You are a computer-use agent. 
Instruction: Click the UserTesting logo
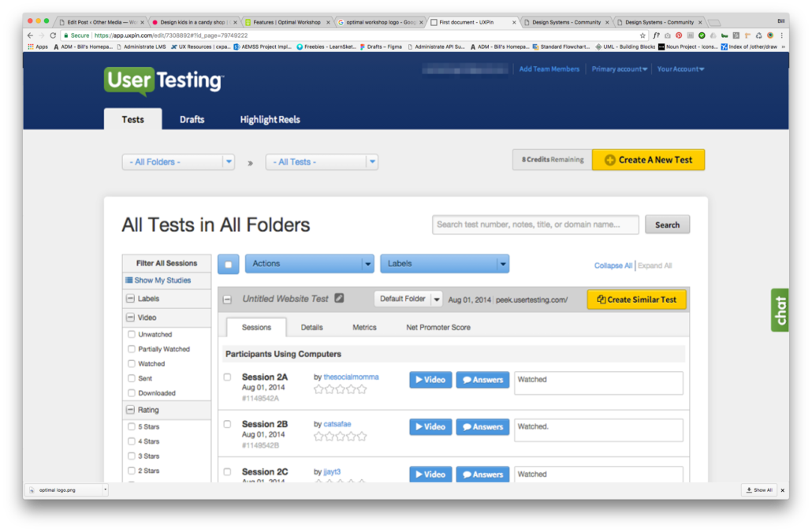point(164,80)
